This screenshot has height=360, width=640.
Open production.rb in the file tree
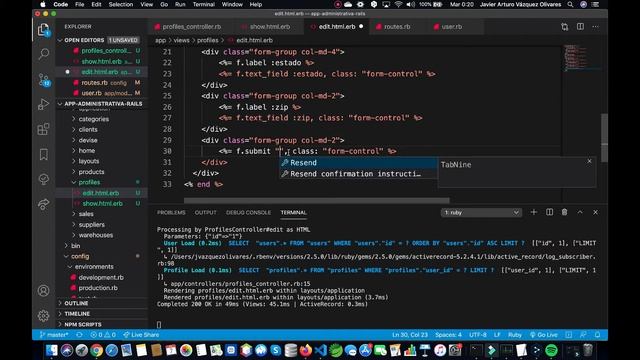point(98,288)
